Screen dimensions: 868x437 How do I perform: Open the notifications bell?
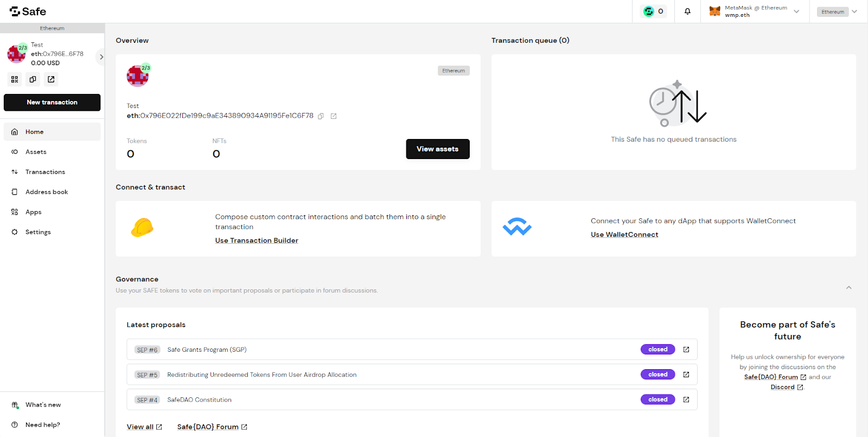687,11
